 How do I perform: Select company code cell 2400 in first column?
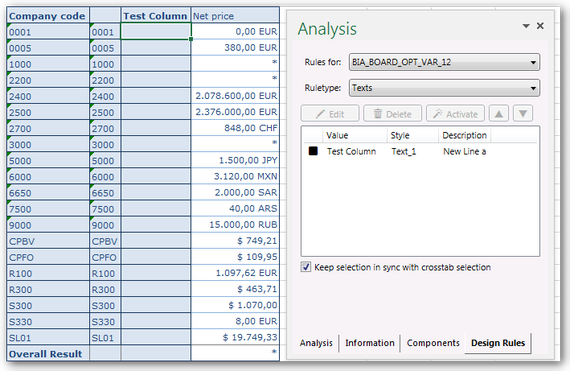(x=48, y=96)
